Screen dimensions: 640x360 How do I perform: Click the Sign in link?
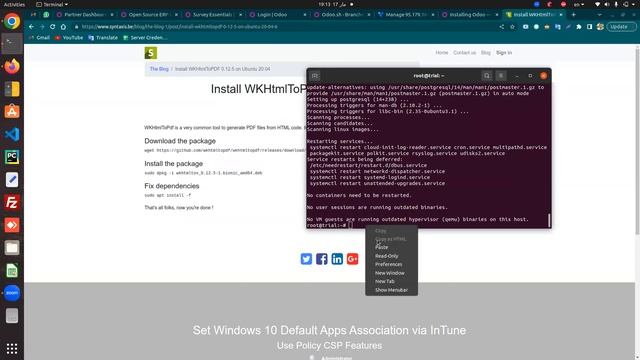(504, 53)
